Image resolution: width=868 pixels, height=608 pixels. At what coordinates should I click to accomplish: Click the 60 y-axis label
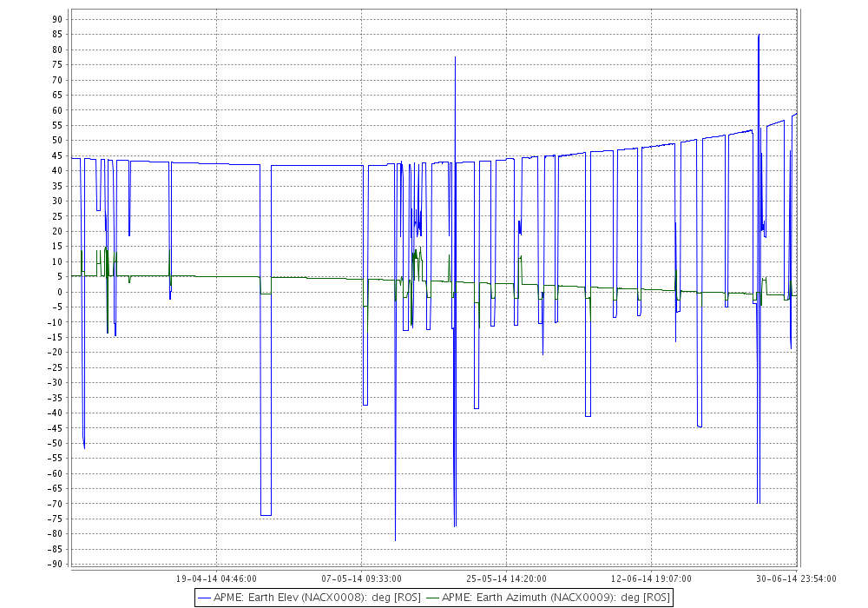click(x=57, y=110)
